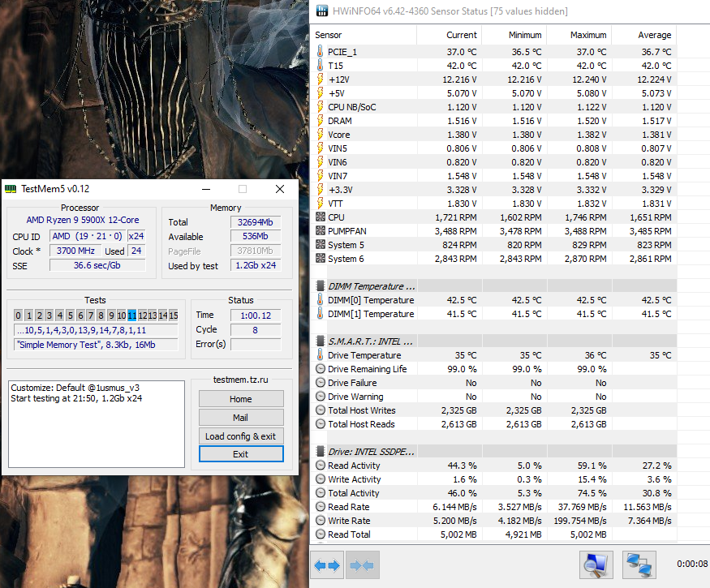
Task: Close the TestMem5 window
Action: click(280, 189)
